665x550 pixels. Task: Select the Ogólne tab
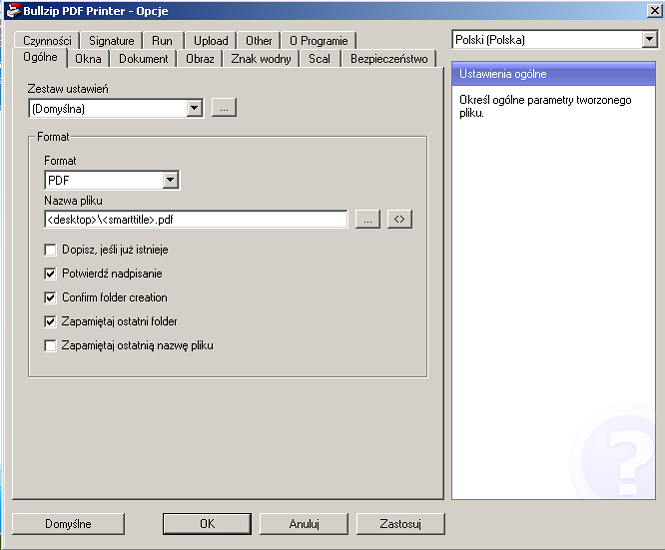tap(40, 57)
